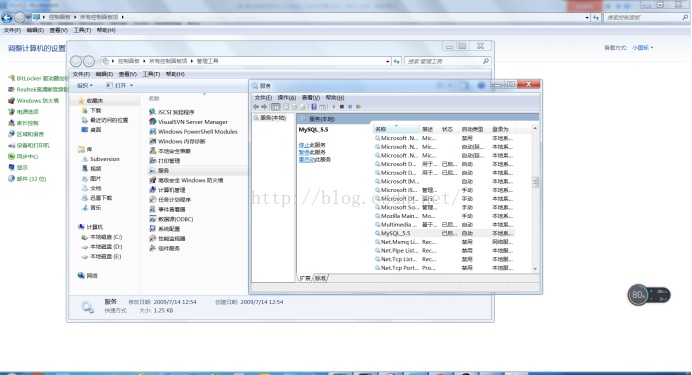
Task: Select 高级安全 Windows 防火墙 shortcut
Action: point(186,180)
